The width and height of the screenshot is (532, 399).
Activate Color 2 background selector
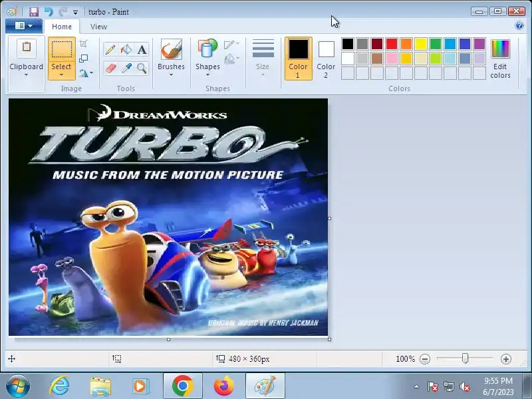coord(326,59)
